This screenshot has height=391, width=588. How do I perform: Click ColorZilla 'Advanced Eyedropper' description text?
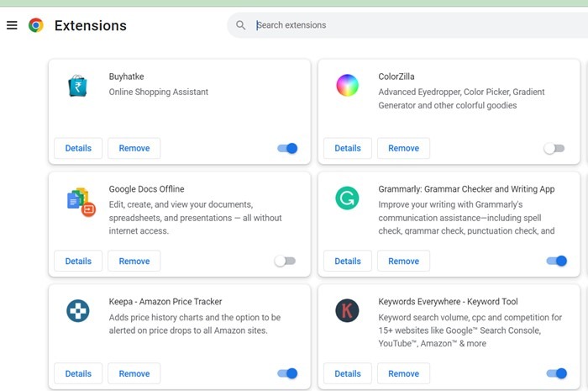click(461, 98)
